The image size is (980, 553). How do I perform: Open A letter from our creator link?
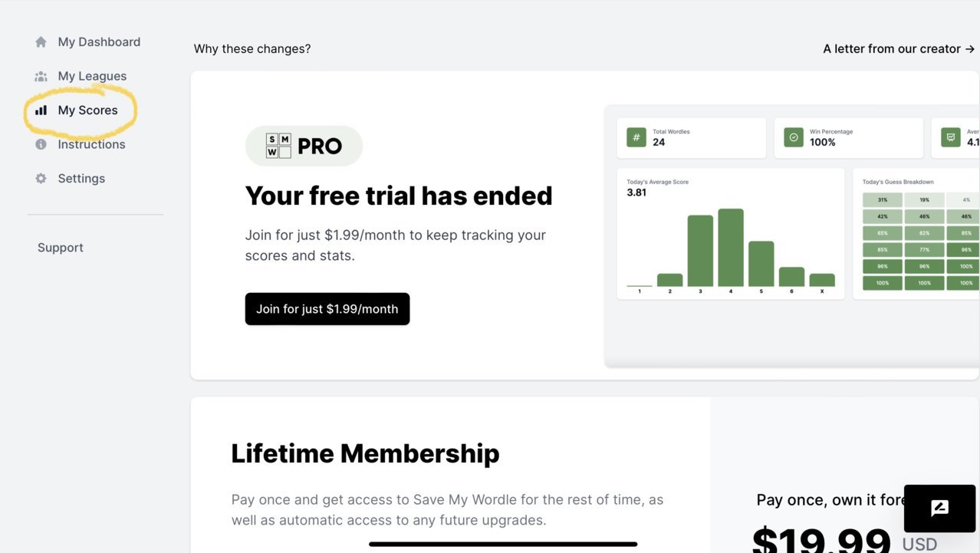[x=899, y=48]
